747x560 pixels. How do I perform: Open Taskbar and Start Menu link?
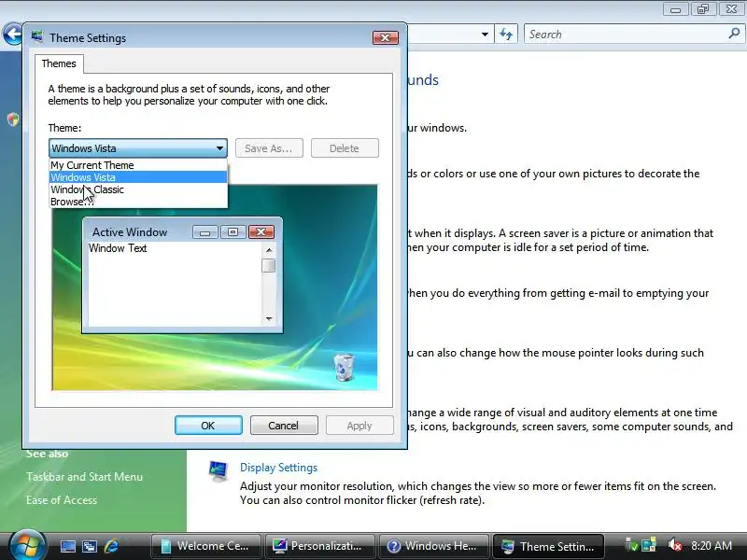84,477
